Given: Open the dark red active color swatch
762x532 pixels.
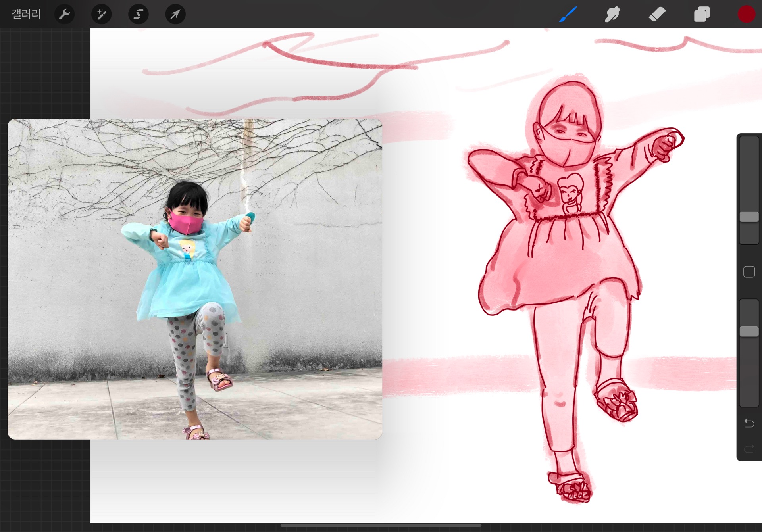Looking at the screenshot, I should pos(746,14).
